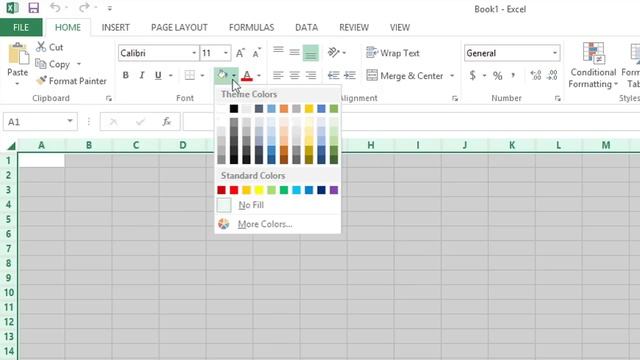
Task: Click the Borders icon
Action: [x=189, y=75]
